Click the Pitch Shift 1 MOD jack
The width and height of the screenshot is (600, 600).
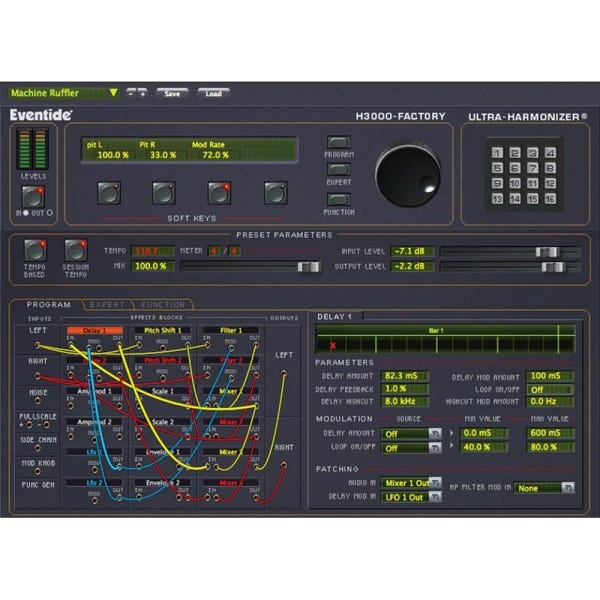pyautogui.click(x=163, y=348)
